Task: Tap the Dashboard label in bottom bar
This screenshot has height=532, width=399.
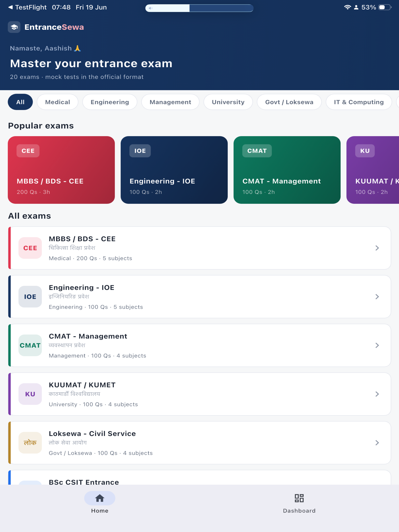Action: (299, 511)
